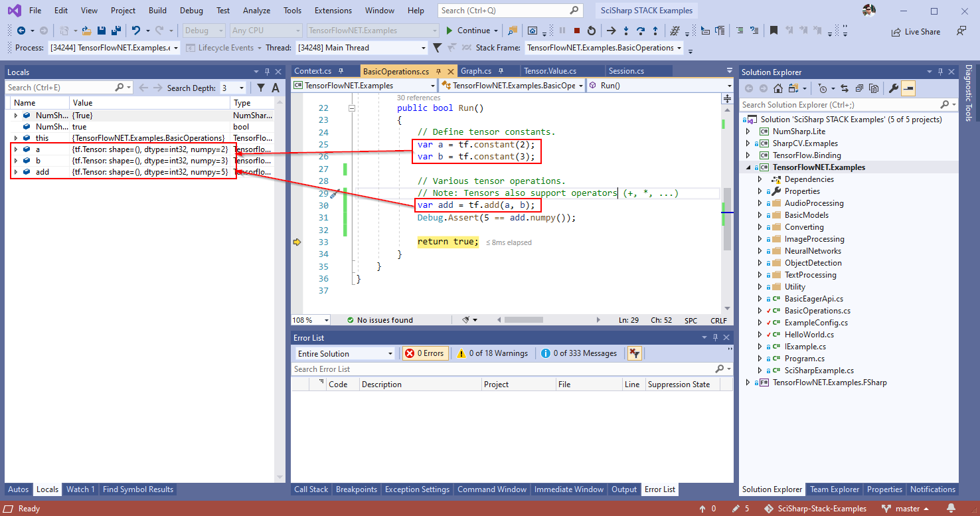Click the Restart debugging icon

click(590, 31)
